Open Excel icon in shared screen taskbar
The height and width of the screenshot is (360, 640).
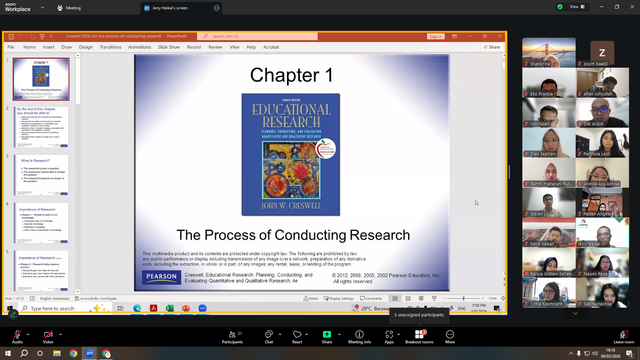169,308
